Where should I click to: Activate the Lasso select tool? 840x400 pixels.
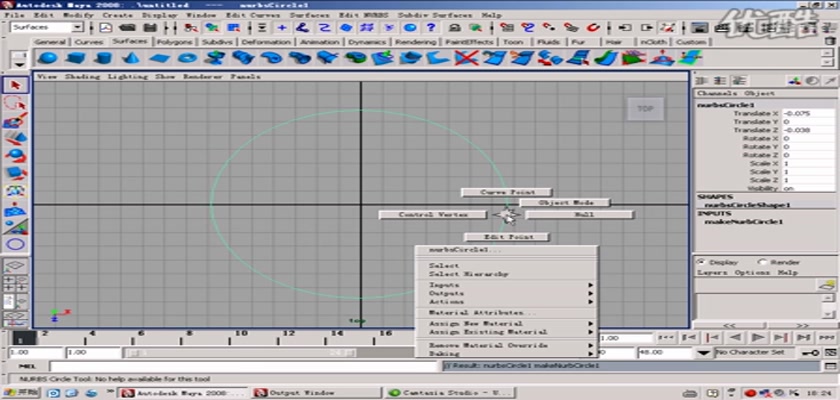pos(16,103)
